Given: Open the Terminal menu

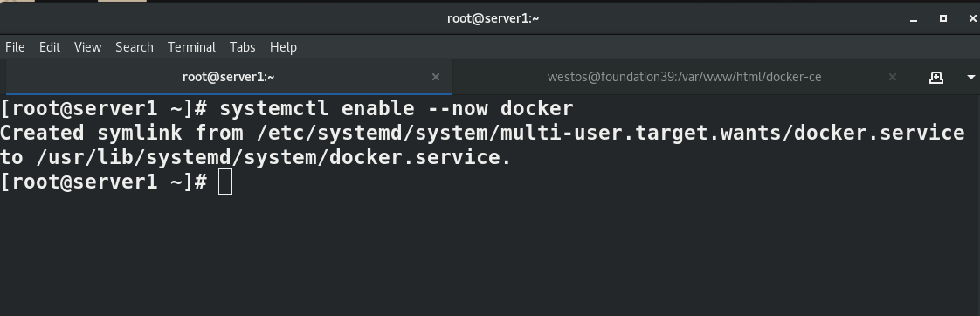Looking at the screenshot, I should (x=191, y=47).
